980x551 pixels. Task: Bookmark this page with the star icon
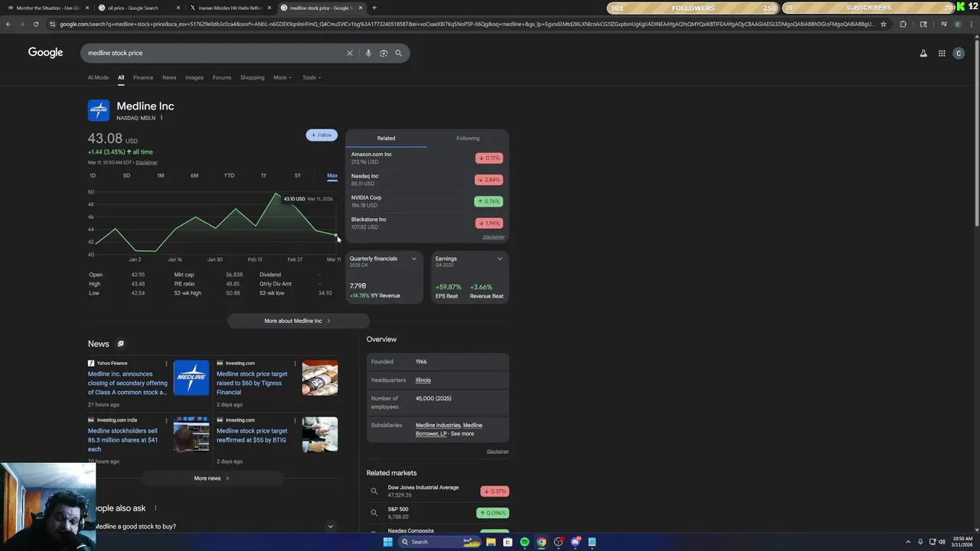[x=884, y=24]
